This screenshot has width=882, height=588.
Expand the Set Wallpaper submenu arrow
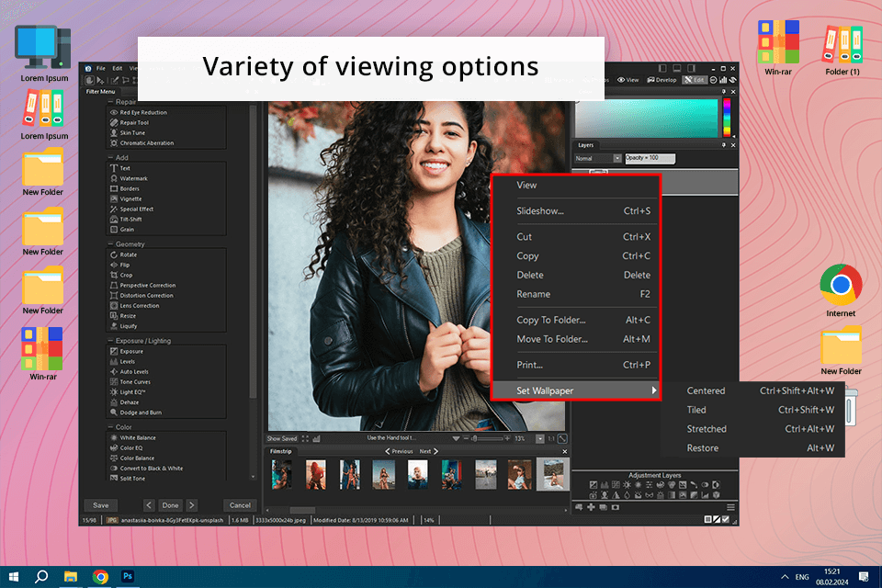(x=653, y=390)
